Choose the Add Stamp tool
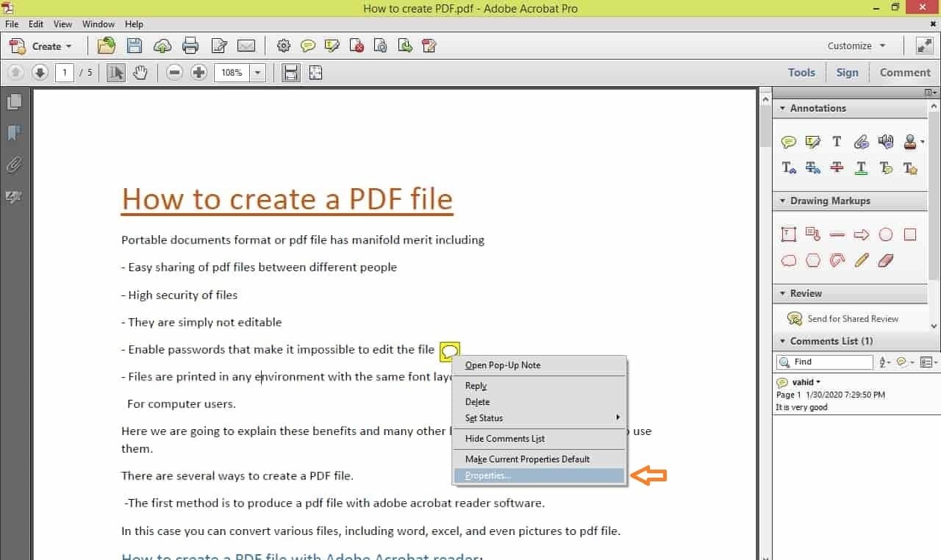This screenshot has width=941, height=560. click(x=909, y=141)
